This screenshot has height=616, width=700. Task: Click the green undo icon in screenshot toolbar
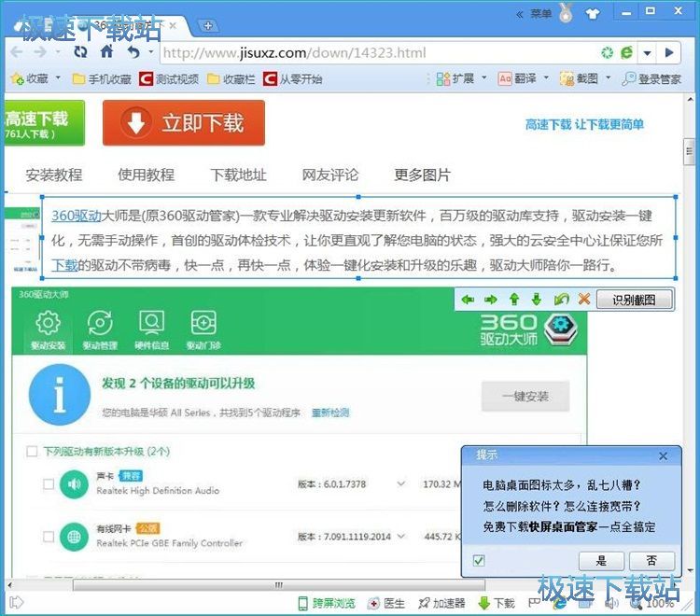coord(561,299)
